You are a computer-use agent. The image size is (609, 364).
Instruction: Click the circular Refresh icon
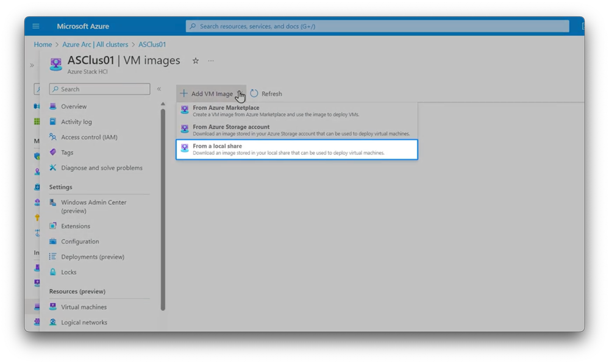click(x=254, y=94)
